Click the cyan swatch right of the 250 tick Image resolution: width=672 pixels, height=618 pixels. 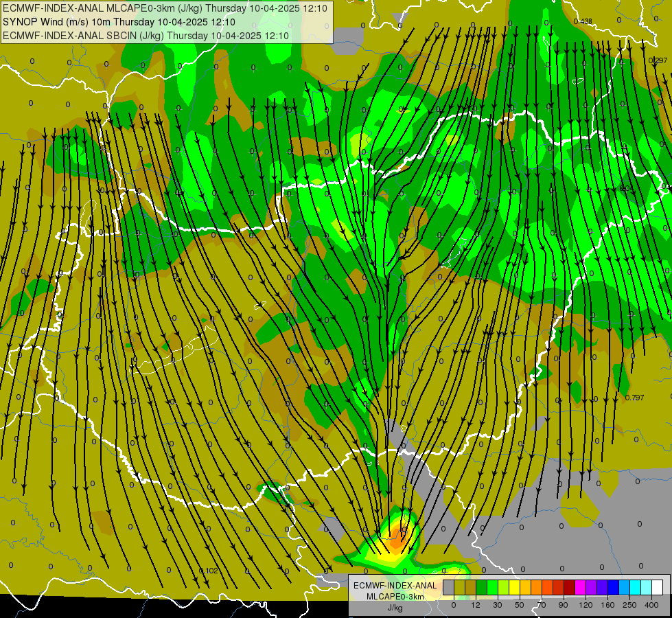[636, 587]
